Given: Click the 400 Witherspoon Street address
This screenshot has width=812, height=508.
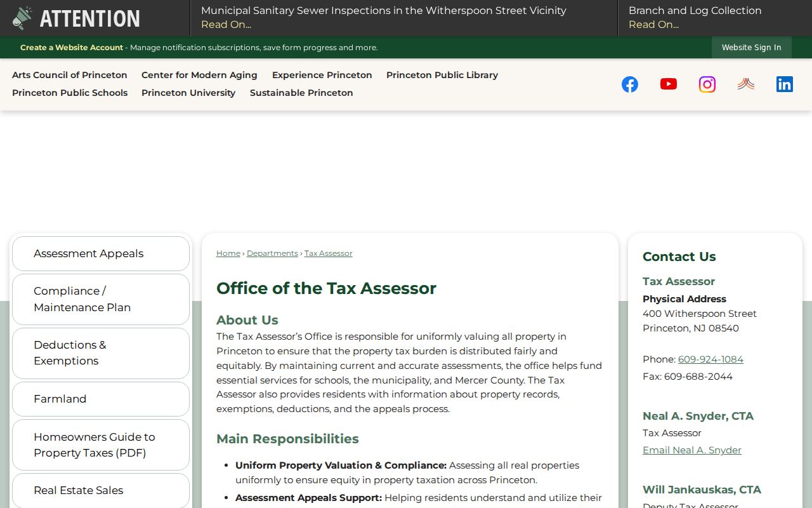Looking at the screenshot, I should 700,314.
